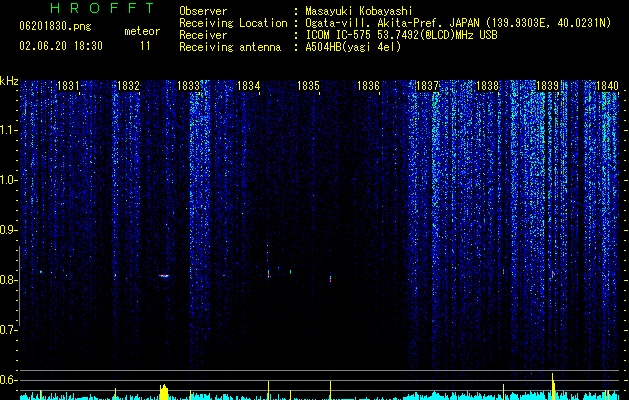The width and height of the screenshot is (629, 400).
Task: Click the 1833 time marker
Action: [189, 86]
